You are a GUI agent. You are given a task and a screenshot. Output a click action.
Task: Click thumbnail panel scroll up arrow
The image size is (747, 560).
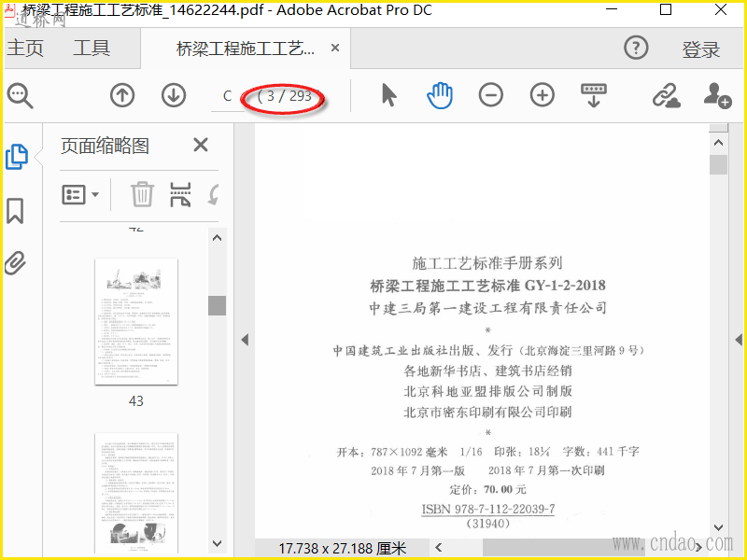coord(218,238)
